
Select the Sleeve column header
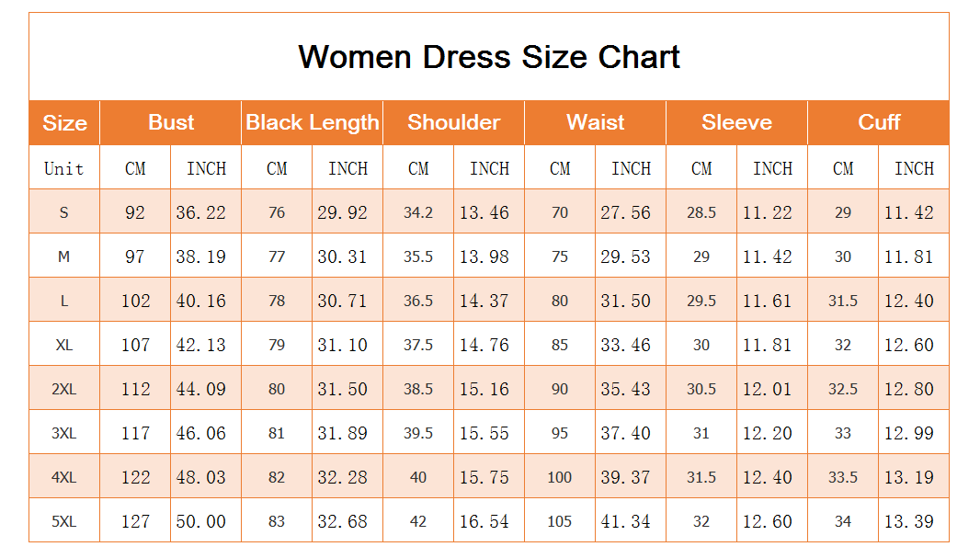(737, 122)
